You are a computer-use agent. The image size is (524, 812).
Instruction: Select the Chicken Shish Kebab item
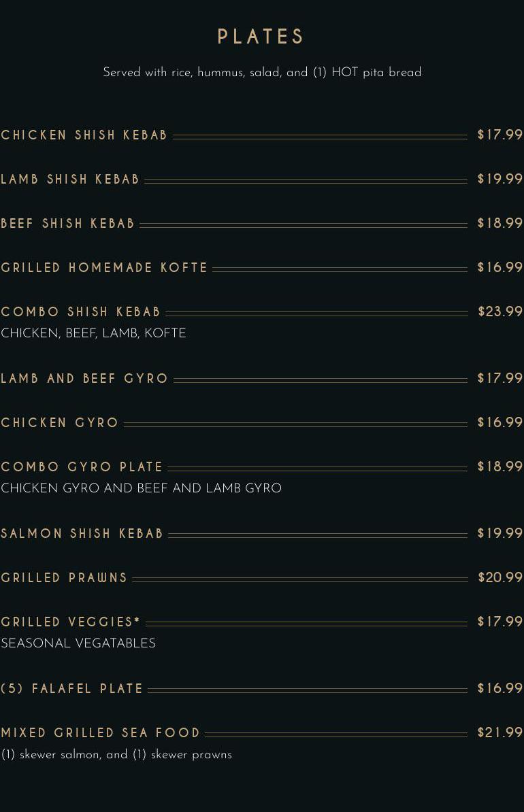[84, 135]
